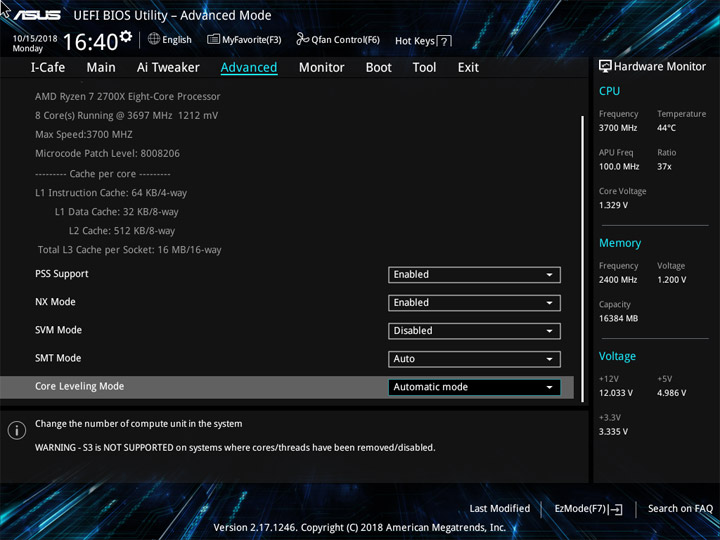Go to the Boot tab
Viewport: 720px width, 540px height.
[379, 68]
